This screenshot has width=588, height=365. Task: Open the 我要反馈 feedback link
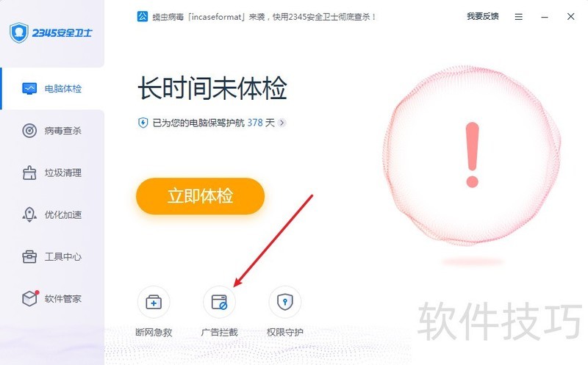click(x=483, y=16)
